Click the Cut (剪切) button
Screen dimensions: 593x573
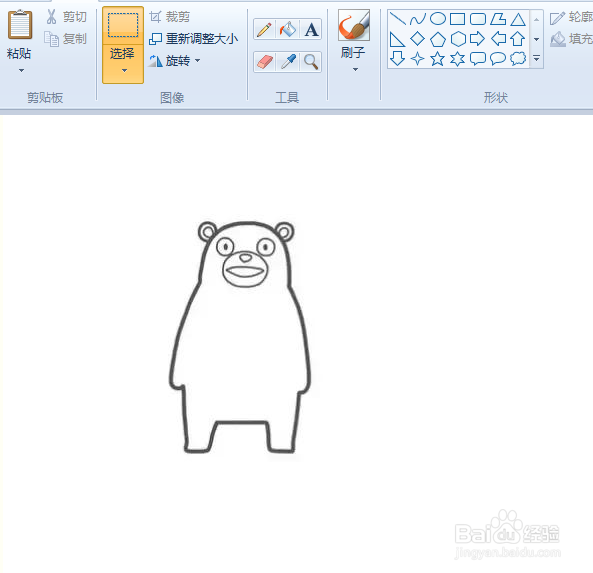coord(66,17)
